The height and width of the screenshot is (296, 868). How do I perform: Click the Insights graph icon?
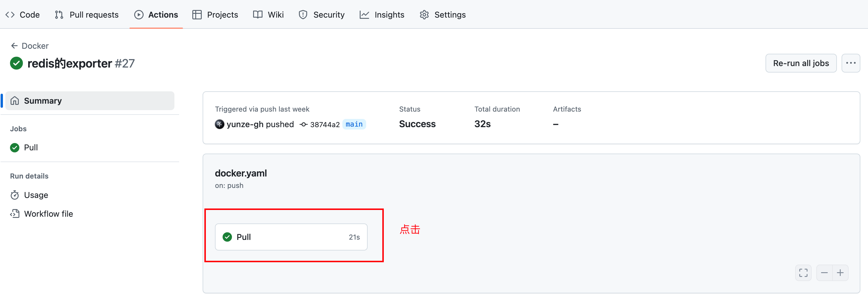point(364,14)
